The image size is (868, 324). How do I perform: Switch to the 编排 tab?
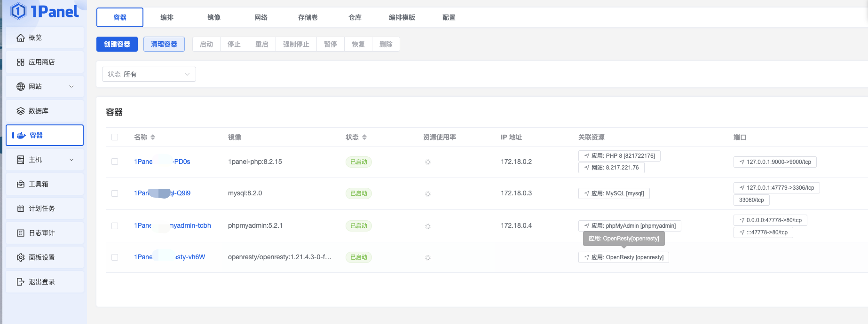click(x=167, y=17)
